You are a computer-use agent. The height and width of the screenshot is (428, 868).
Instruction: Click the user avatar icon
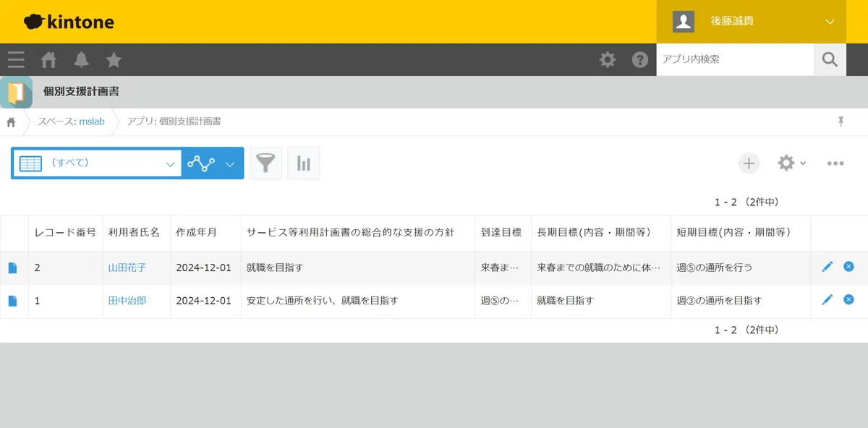pyautogui.click(x=684, y=22)
